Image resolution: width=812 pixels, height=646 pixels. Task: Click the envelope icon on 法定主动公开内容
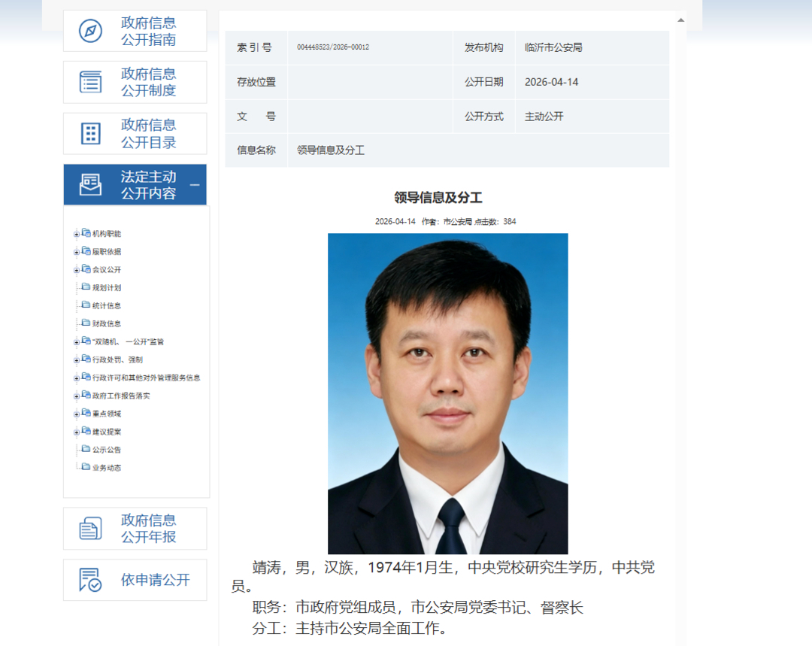(x=90, y=185)
